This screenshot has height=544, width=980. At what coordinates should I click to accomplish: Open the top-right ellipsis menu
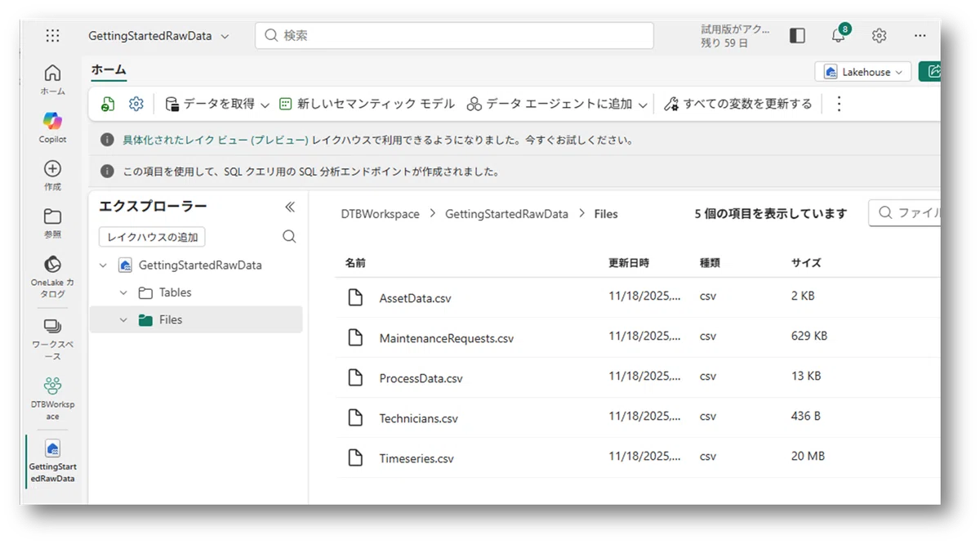[920, 35]
